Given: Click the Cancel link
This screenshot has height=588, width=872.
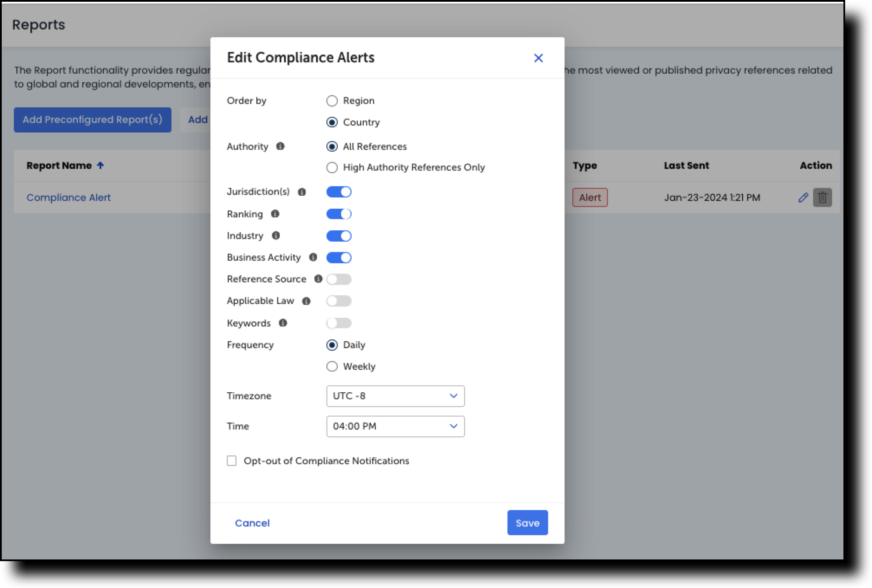Looking at the screenshot, I should coord(252,523).
